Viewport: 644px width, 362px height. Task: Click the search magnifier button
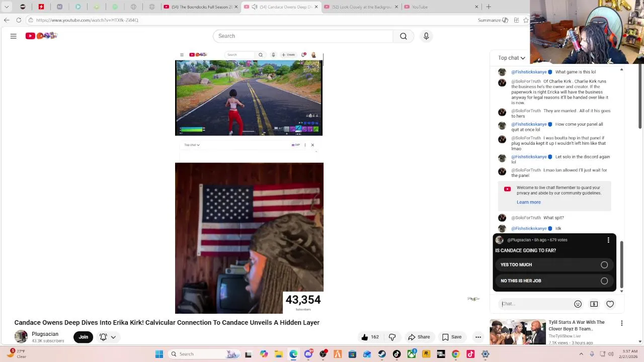404,36
